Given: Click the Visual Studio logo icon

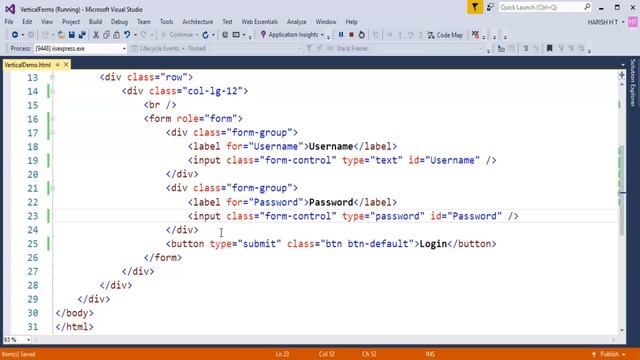Looking at the screenshot, I should click(x=10, y=9).
